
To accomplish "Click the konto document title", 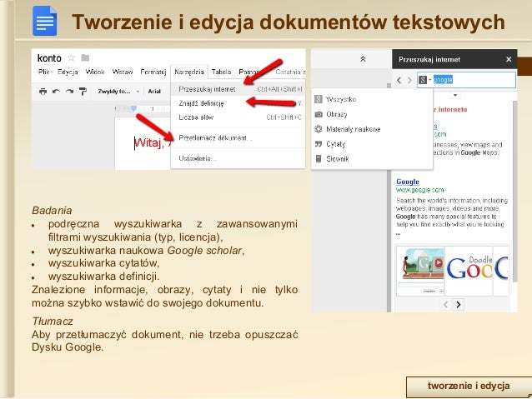I will click(x=49, y=58).
